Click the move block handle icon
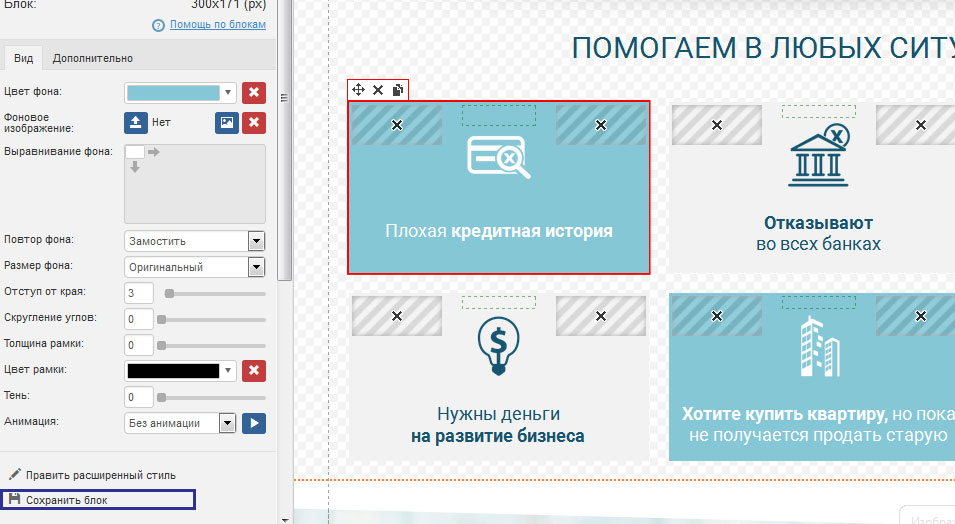The width and height of the screenshot is (955, 524). (359, 90)
